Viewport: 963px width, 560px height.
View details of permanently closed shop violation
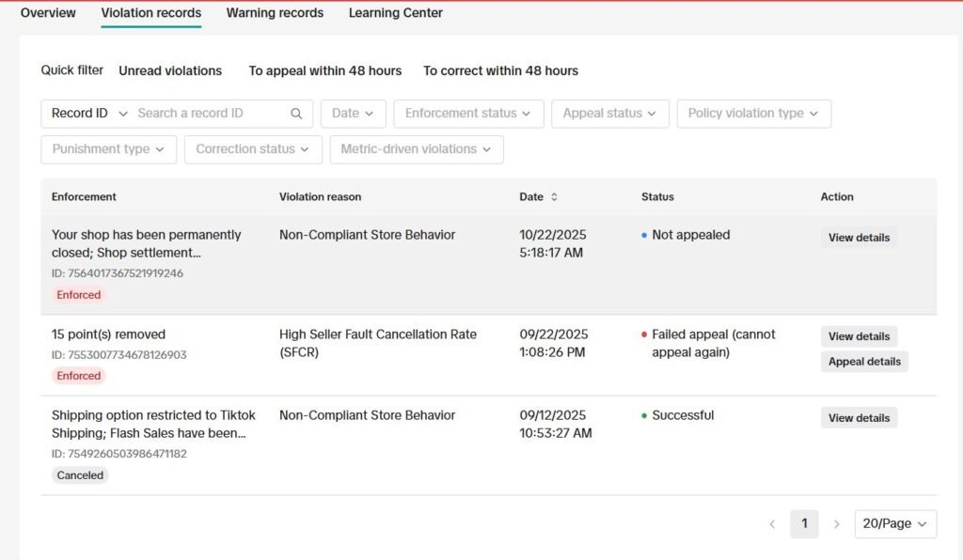coord(859,238)
